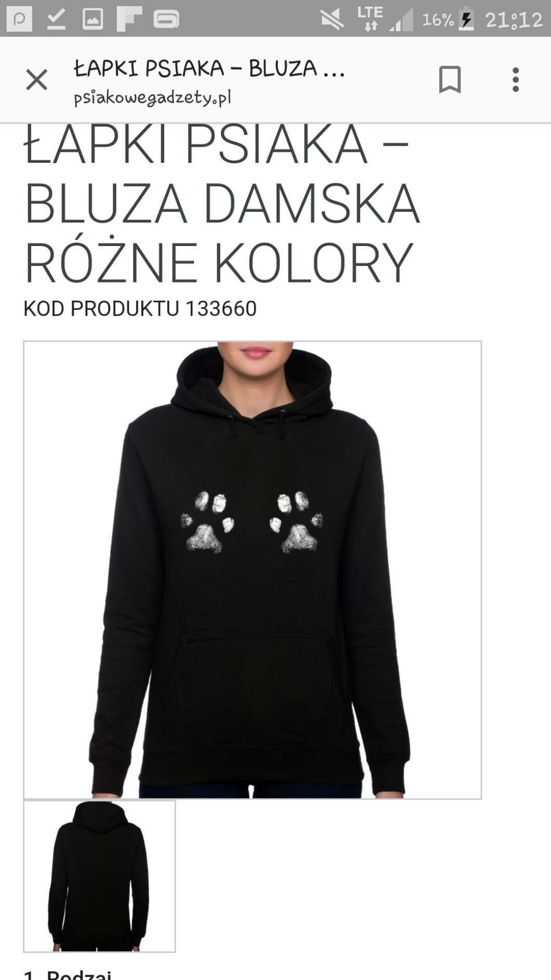Tap the battery charging icon in status bar
Image resolution: width=551 pixels, height=980 pixels.
(x=466, y=19)
